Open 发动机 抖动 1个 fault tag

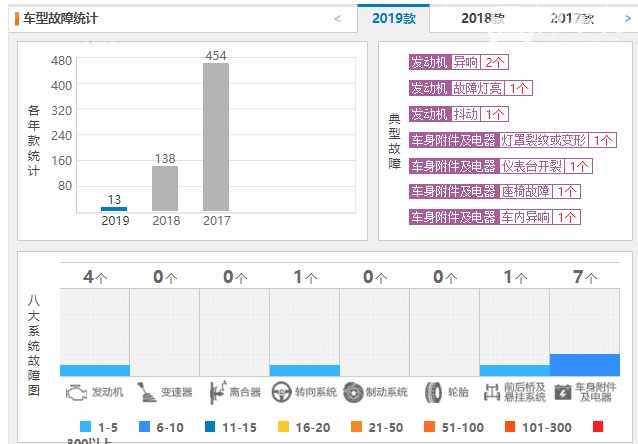[459, 114]
